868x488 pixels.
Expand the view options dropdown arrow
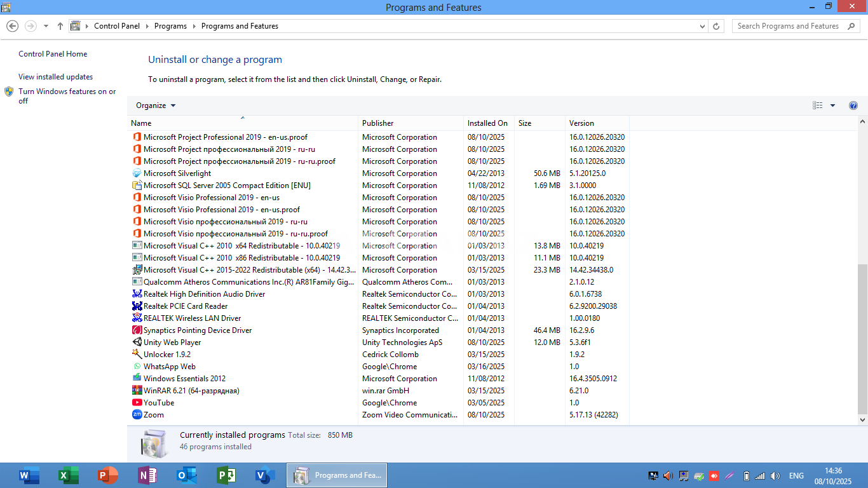point(832,105)
